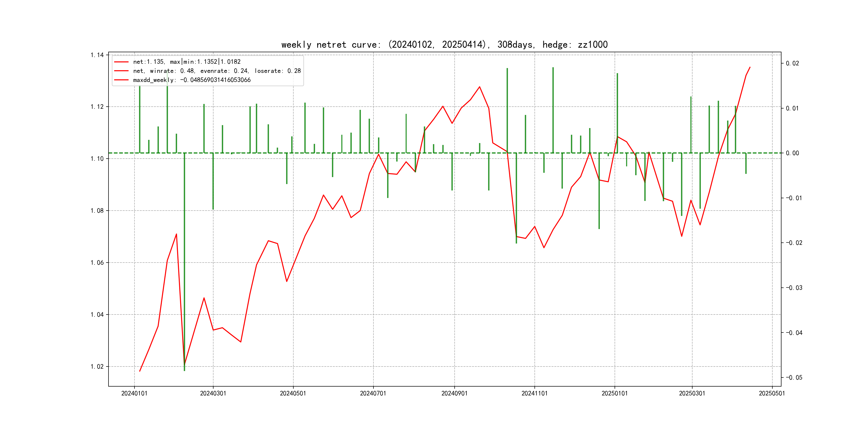The image size is (868, 434).
Task: Click the 20240701 x-axis date label
Action: 373,393
